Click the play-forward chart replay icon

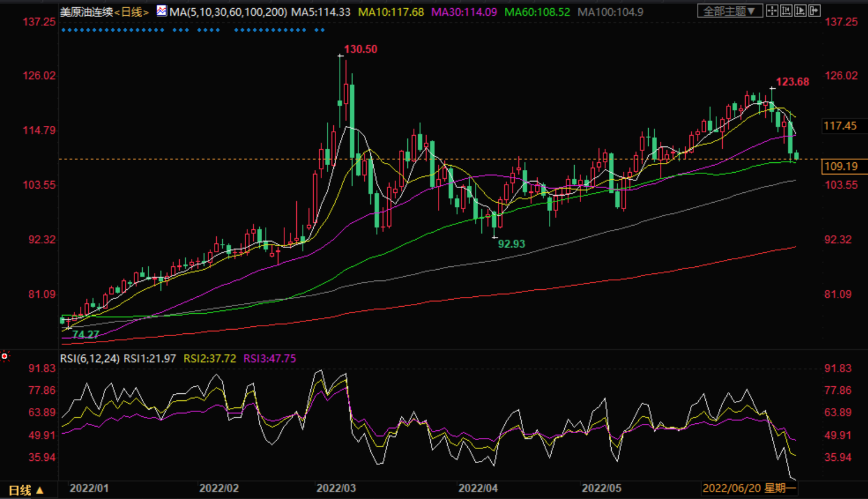point(800,11)
